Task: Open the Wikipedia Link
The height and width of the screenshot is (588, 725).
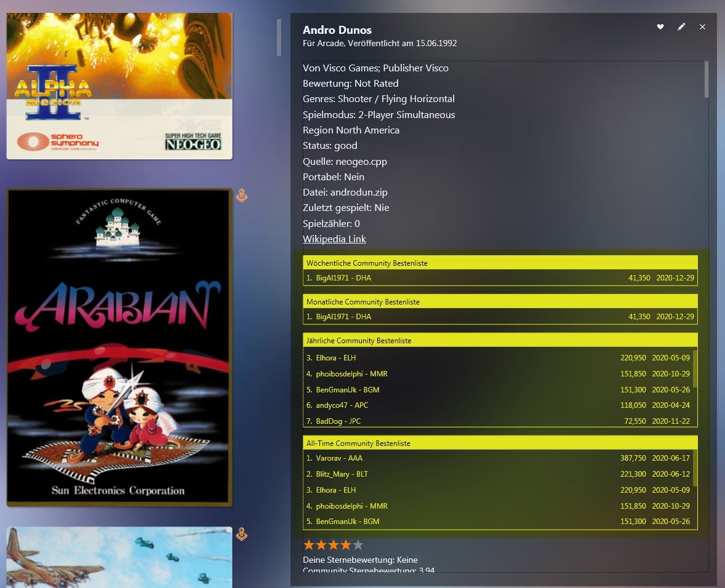Action: (334, 239)
